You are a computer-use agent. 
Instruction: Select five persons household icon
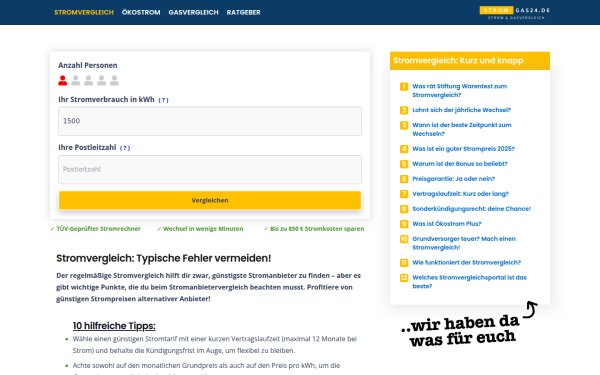pyautogui.click(x=114, y=80)
